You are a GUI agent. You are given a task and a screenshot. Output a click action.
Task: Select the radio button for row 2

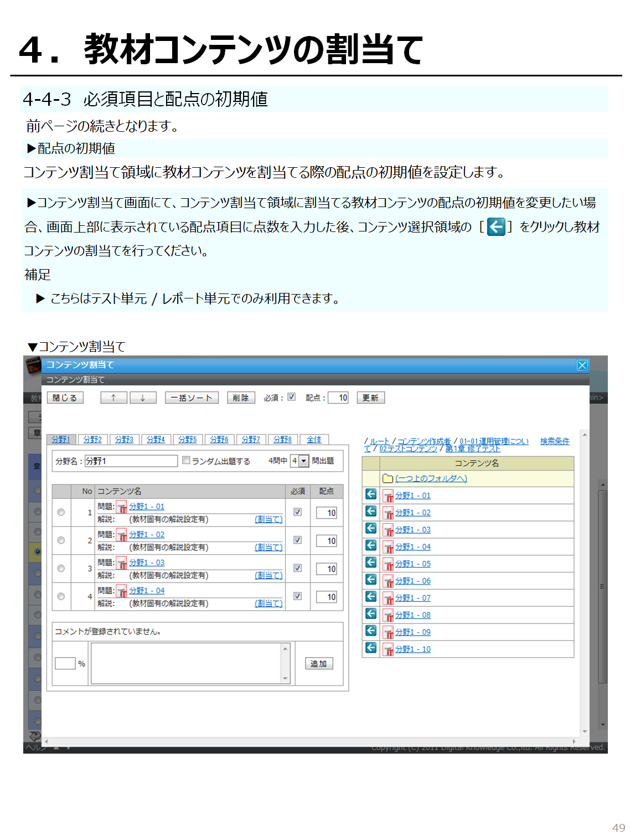61,540
